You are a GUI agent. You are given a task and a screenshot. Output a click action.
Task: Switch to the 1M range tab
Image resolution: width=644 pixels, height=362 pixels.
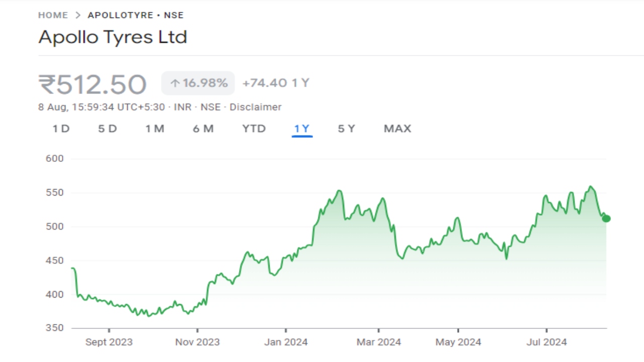155,129
